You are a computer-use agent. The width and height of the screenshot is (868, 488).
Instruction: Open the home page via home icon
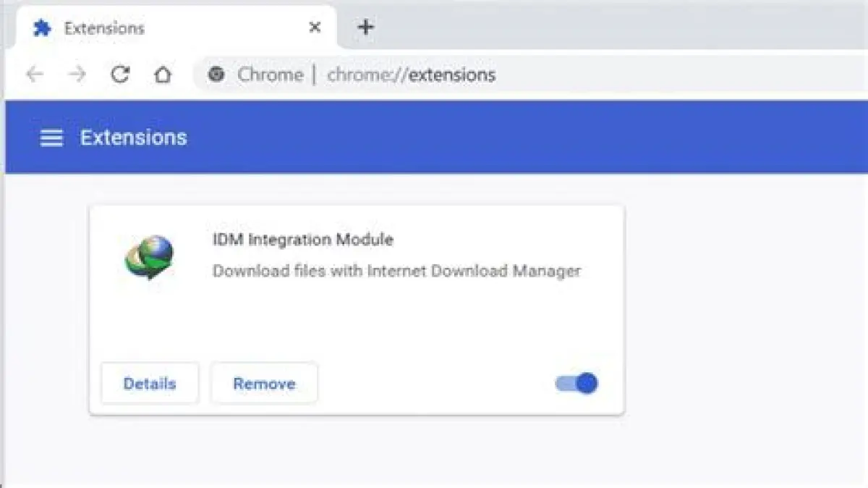pyautogui.click(x=163, y=75)
